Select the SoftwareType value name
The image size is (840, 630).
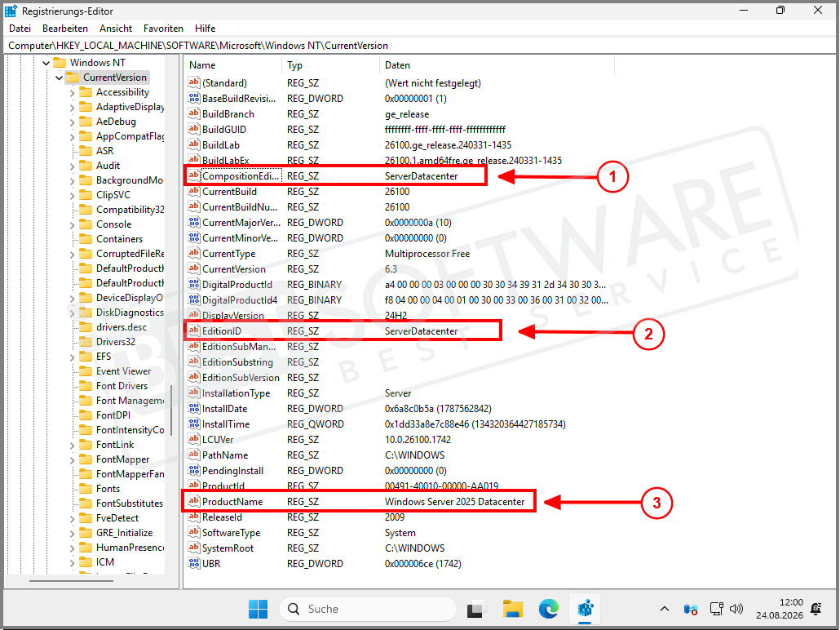[231, 532]
